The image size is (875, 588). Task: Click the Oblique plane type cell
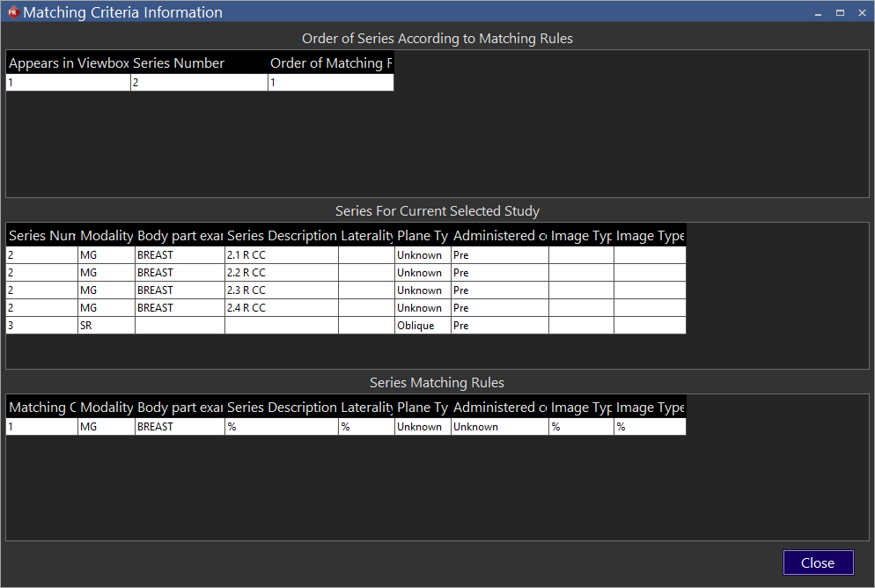pyautogui.click(x=423, y=326)
